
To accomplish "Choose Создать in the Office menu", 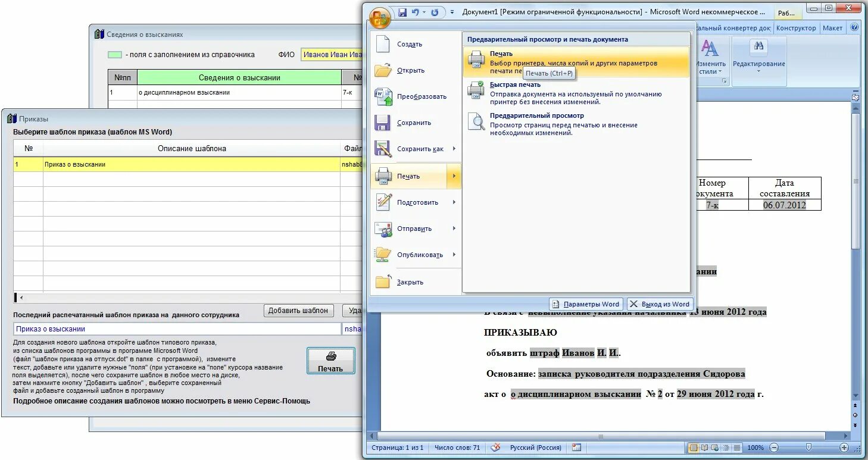I will pyautogui.click(x=415, y=44).
